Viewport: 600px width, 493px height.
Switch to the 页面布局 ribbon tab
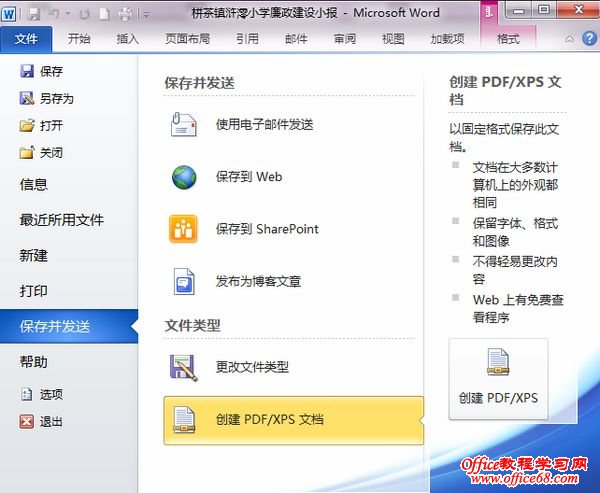click(188, 39)
